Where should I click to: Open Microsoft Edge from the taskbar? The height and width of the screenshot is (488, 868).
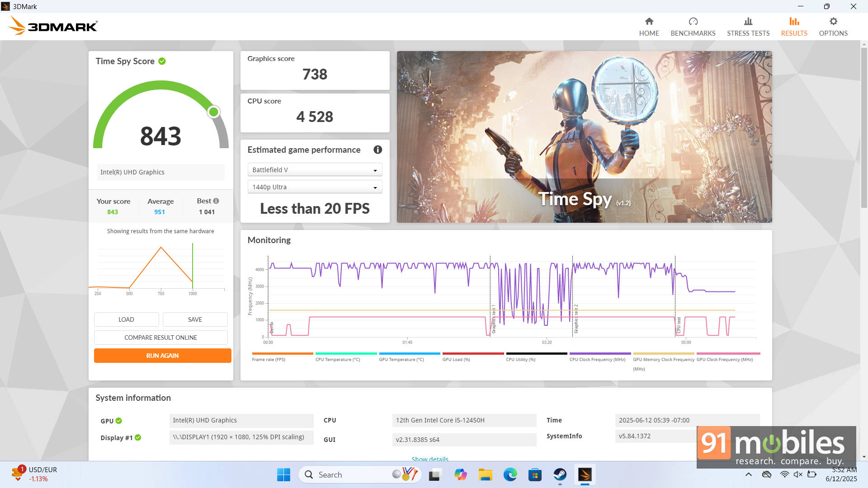point(510,474)
